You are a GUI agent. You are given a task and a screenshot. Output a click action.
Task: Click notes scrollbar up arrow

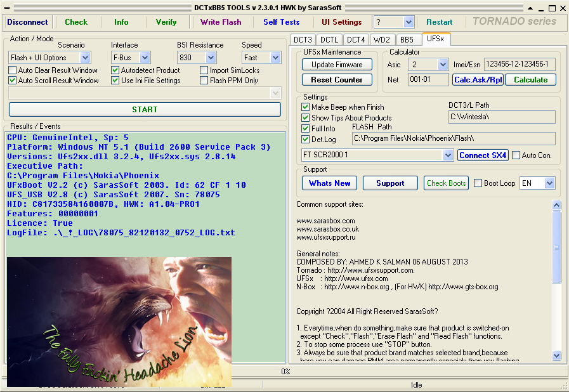pyautogui.click(x=556, y=205)
